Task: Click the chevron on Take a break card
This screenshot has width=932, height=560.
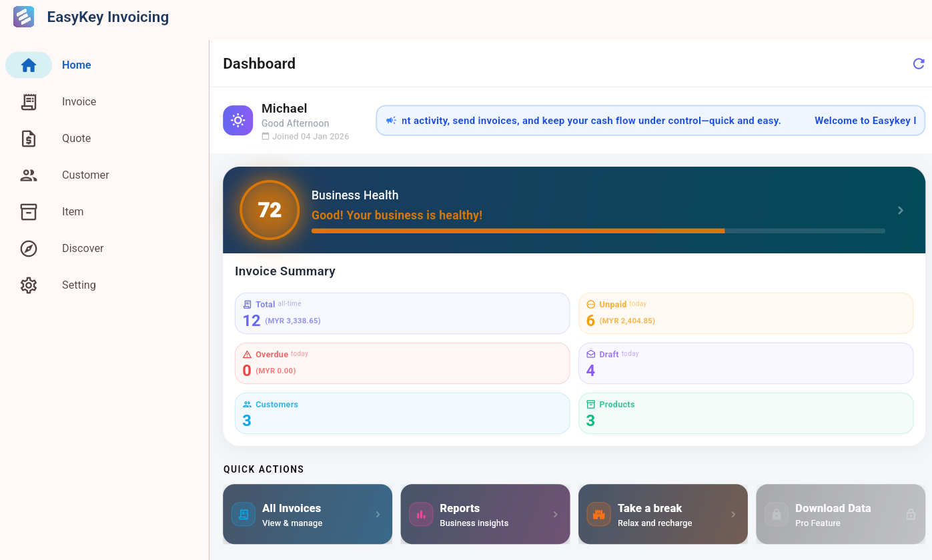Action: pos(734,514)
